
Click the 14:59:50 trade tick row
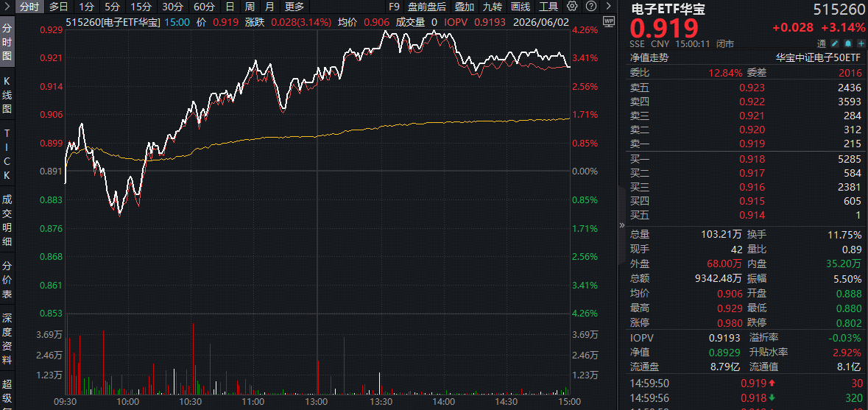point(747,384)
